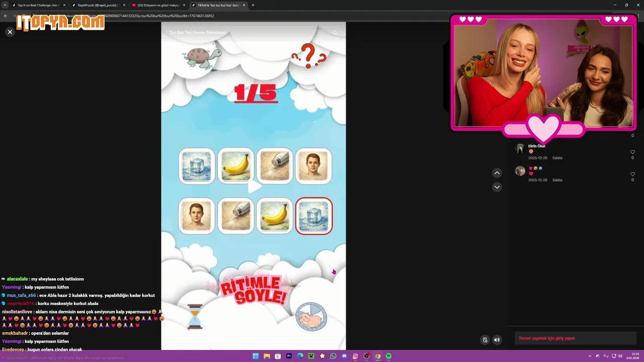Open Microsoft Store from taskbar

tap(278, 356)
